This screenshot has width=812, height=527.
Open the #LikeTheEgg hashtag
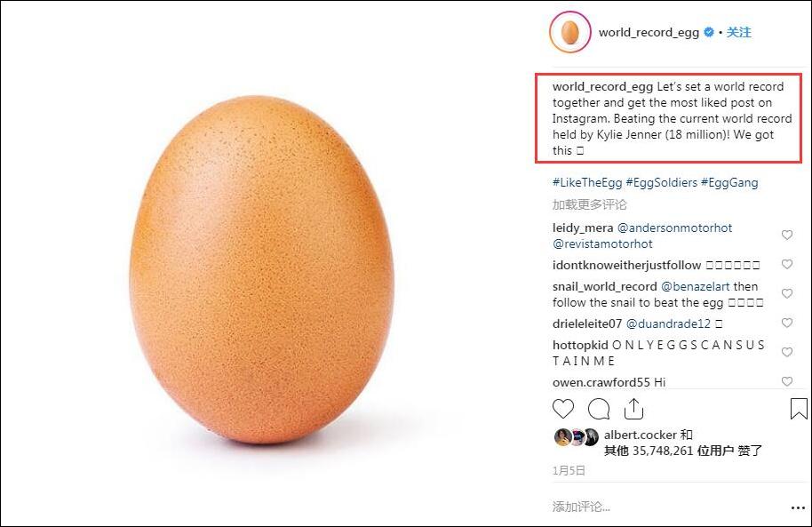coord(586,183)
